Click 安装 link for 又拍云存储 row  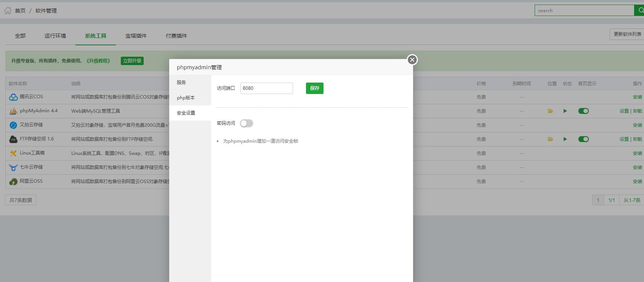coord(638,125)
